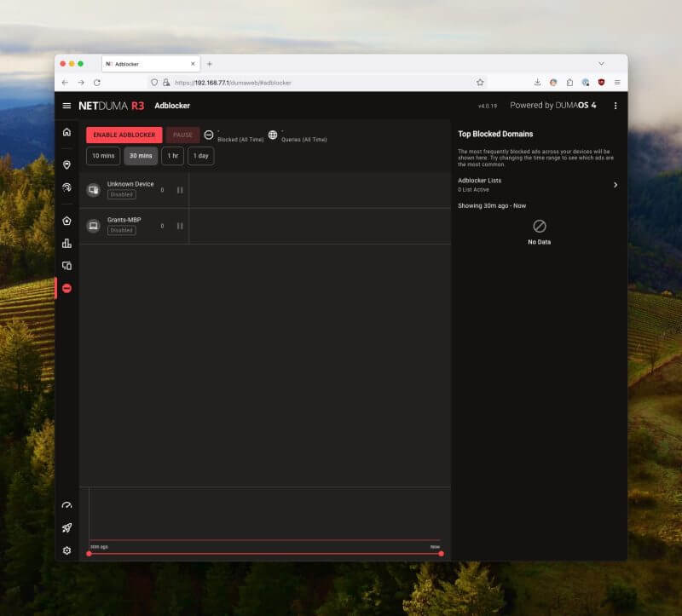
Task: Open the rocket boost sidebar icon
Action: 66,527
